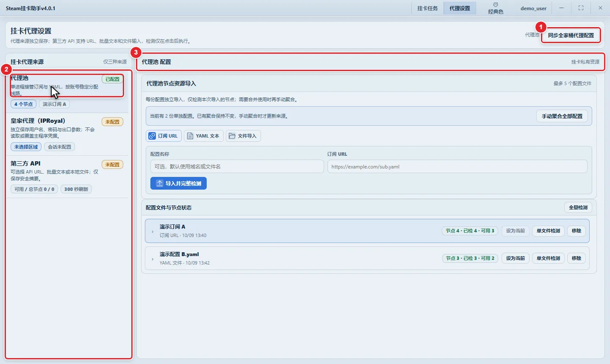Click the 同步全家桶代理配置 button
This screenshot has height=364, width=610.
571,35
